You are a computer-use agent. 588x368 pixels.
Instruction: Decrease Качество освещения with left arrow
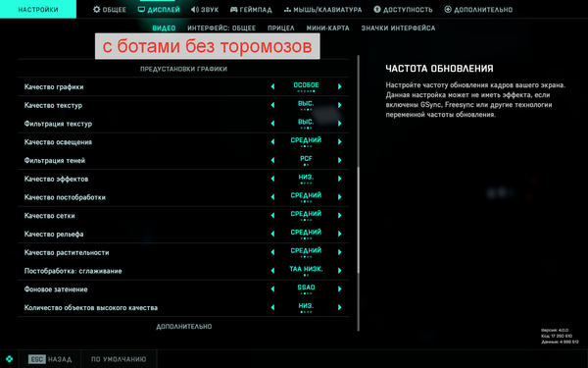(x=272, y=142)
